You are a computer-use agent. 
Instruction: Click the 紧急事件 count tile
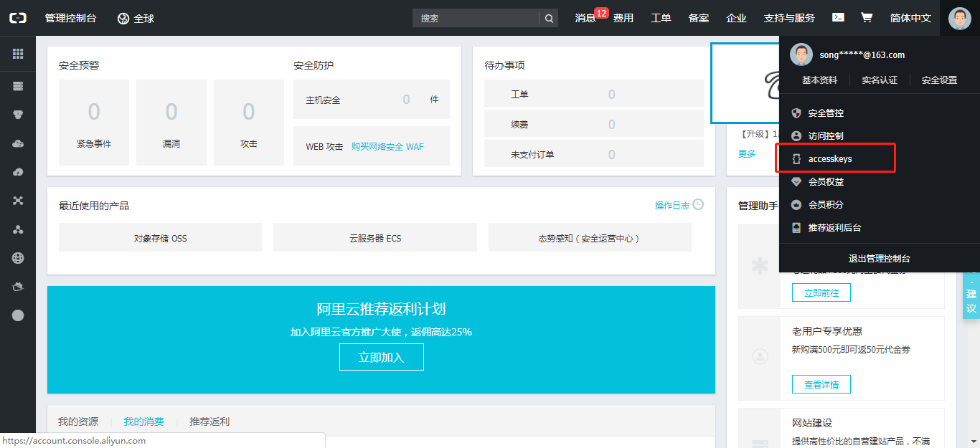pos(94,123)
